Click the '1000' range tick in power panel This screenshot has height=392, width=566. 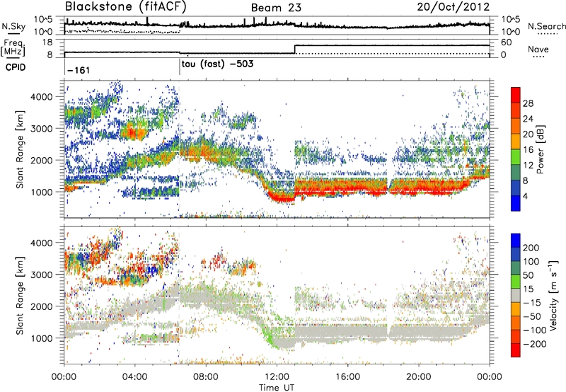point(41,192)
